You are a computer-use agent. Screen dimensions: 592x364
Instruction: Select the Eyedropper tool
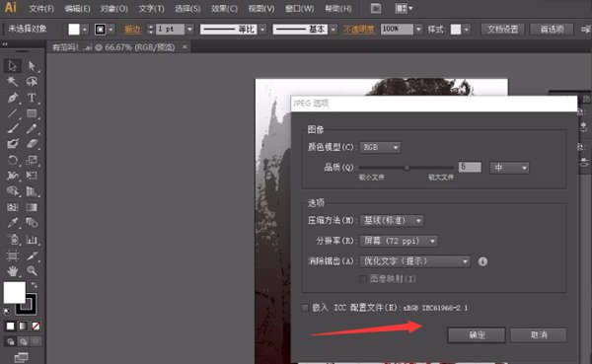(x=13, y=223)
